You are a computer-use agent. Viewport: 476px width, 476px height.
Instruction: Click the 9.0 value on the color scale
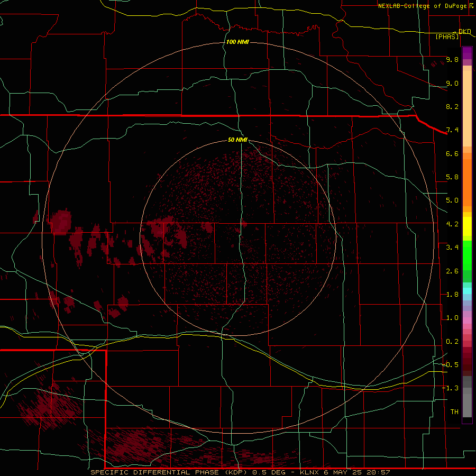tap(452, 83)
